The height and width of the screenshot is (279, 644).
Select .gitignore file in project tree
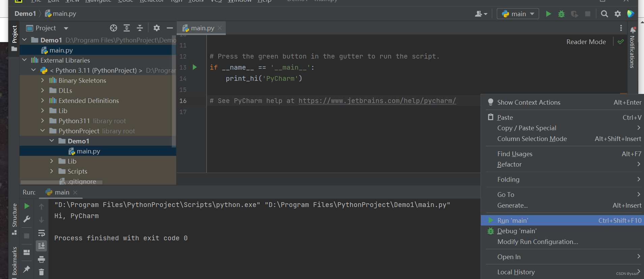point(82,181)
